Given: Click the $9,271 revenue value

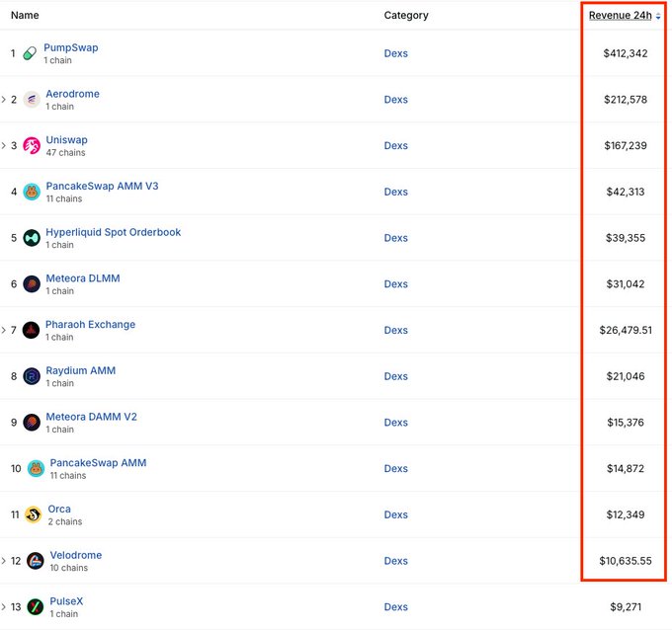Looking at the screenshot, I should pyautogui.click(x=626, y=607).
